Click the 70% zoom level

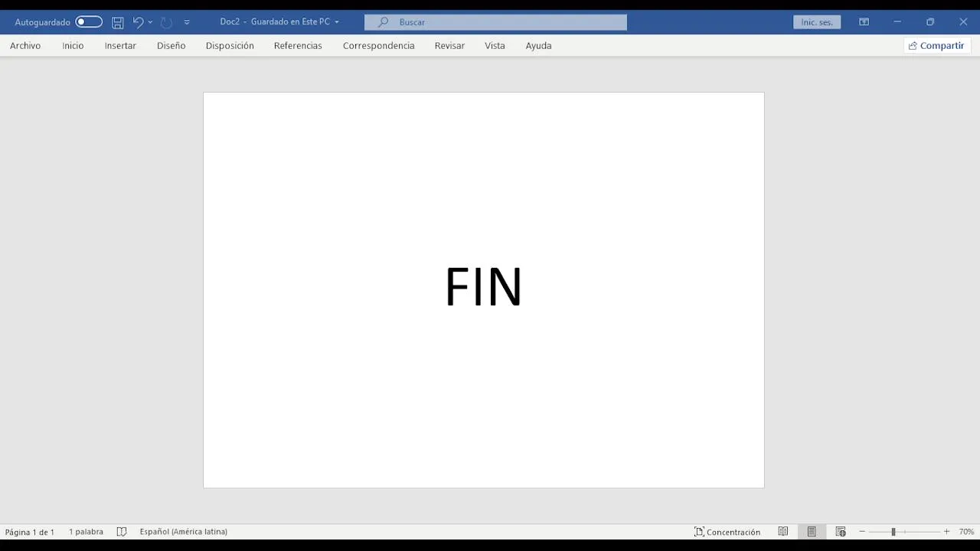(x=966, y=532)
